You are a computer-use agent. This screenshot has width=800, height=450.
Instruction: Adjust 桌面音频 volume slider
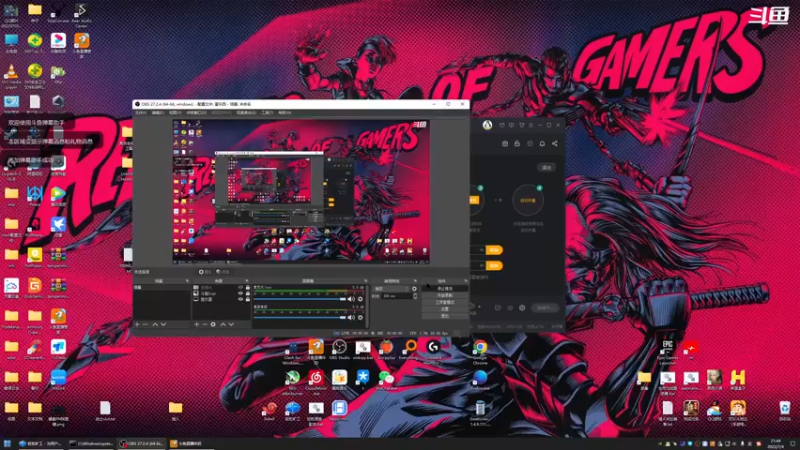[x=300, y=318]
